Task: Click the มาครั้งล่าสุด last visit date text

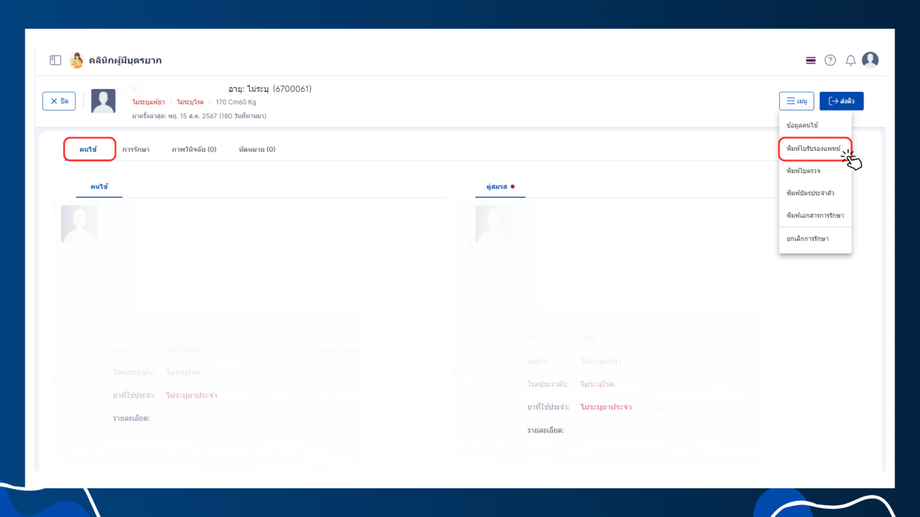Action: pos(199,116)
